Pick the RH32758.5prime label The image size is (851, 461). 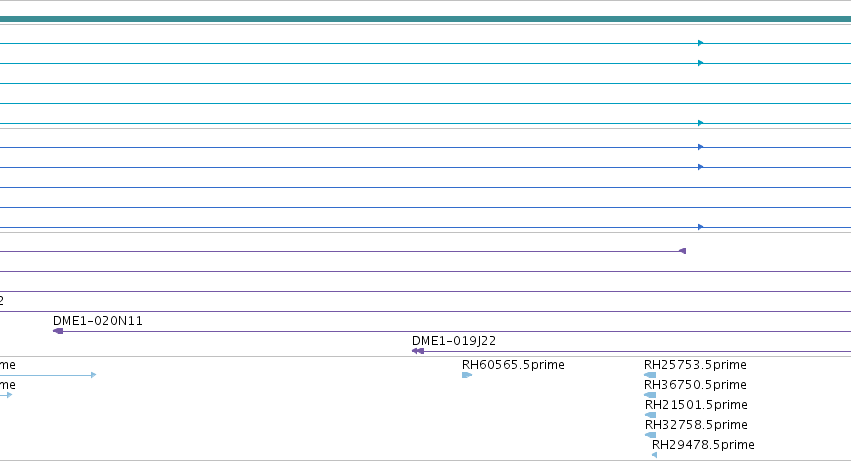(x=696, y=425)
